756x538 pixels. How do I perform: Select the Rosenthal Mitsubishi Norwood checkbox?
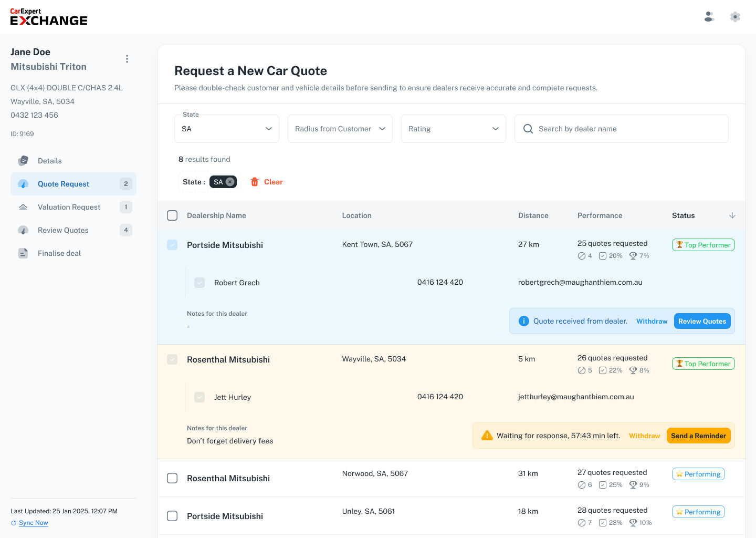click(172, 478)
